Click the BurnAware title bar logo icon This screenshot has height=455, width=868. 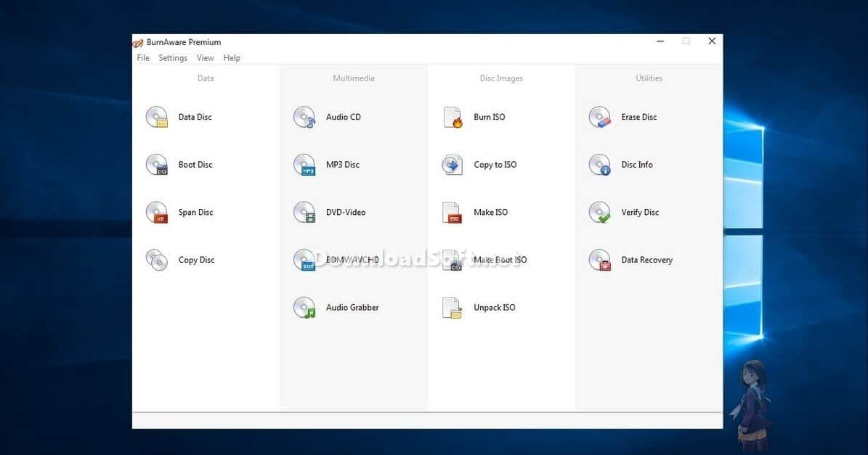[138, 43]
